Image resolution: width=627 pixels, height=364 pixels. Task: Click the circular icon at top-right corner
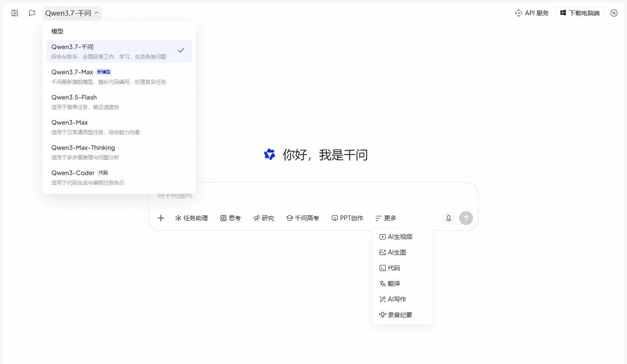(614, 13)
